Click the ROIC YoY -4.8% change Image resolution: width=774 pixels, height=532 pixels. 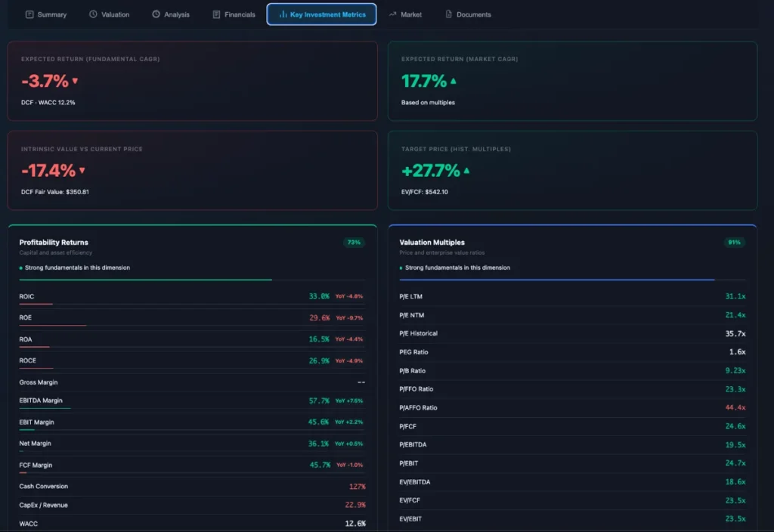(349, 296)
